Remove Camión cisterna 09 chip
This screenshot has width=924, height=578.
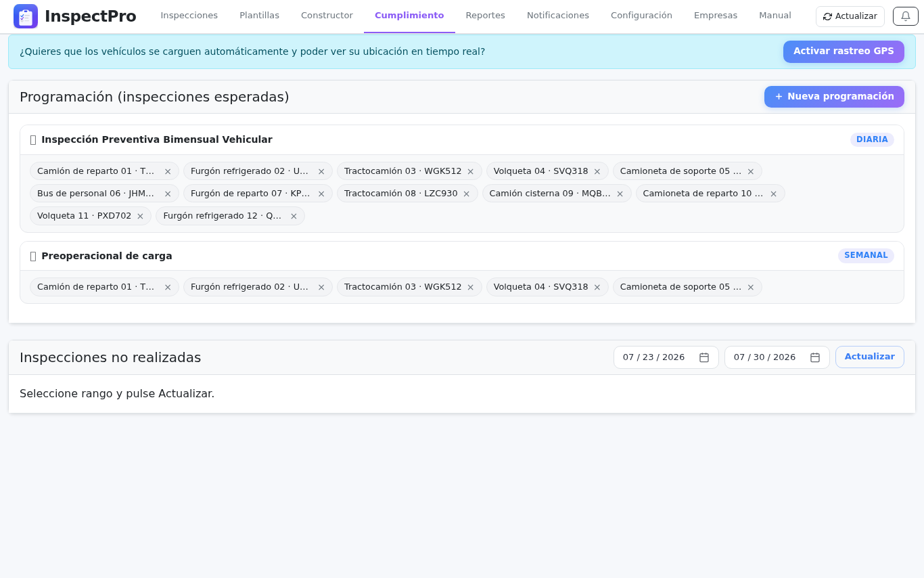pos(620,194)
